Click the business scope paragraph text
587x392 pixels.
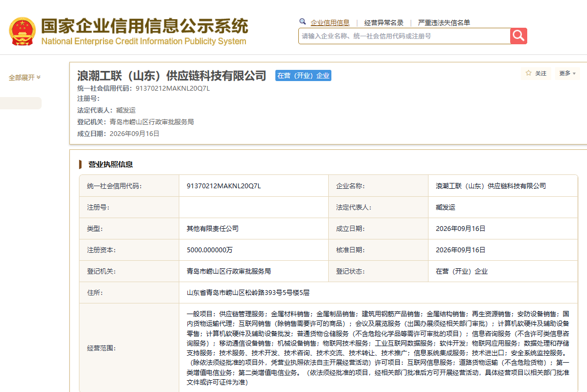pos(378,348)
